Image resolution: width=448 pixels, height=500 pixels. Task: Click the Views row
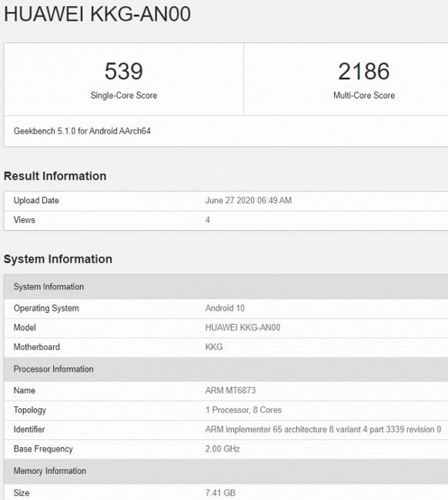(226, 220)
